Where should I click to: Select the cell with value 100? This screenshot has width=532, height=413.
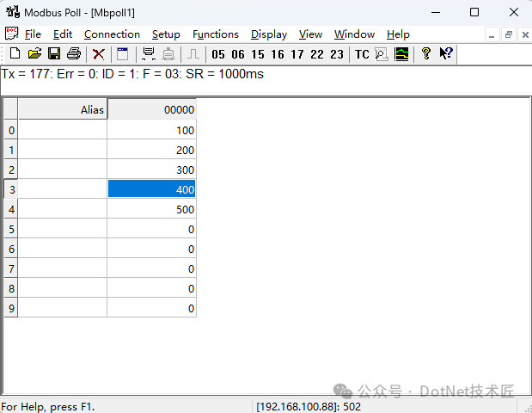coord(151,129)
